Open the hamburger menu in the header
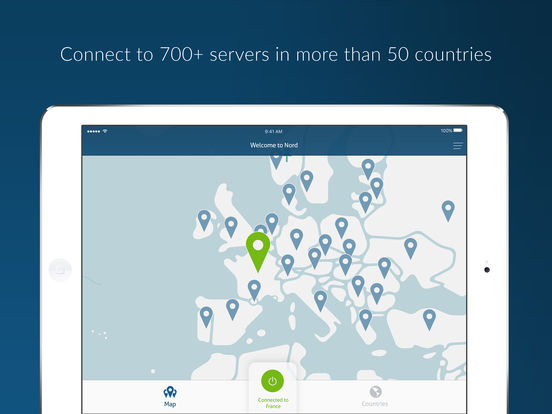552x414 pixels. click(458, 146)
